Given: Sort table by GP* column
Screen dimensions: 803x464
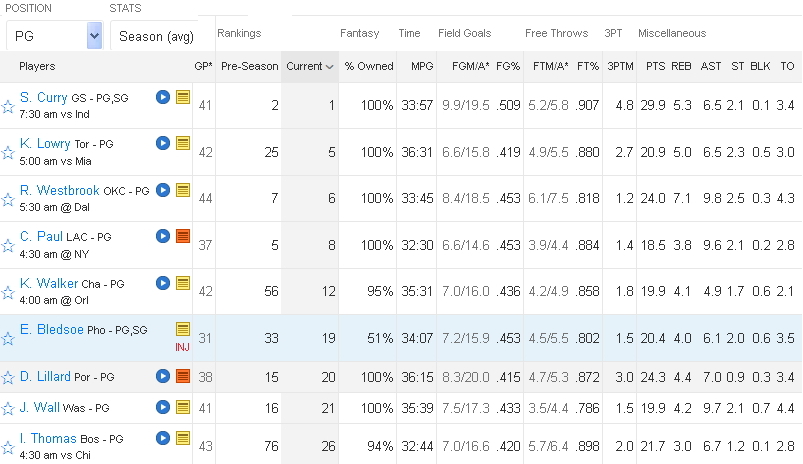Looking at the screenshot, I should [203, 67].
